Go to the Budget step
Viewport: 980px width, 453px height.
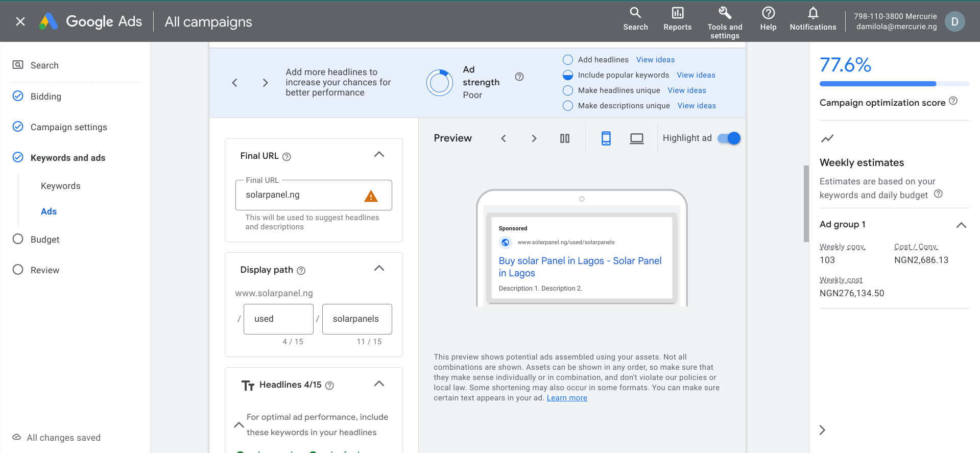[x=44, y=240]
